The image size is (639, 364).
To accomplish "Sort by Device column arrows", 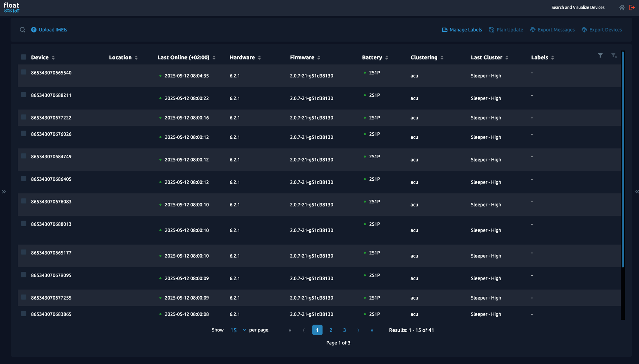I will (x=53, y=58).
